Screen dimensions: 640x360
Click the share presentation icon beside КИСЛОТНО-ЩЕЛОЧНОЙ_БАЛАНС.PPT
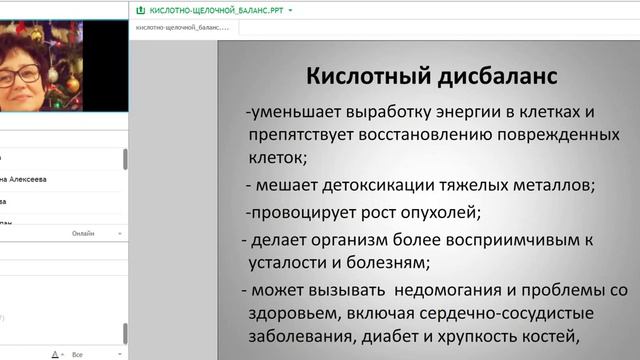point(140,10)
